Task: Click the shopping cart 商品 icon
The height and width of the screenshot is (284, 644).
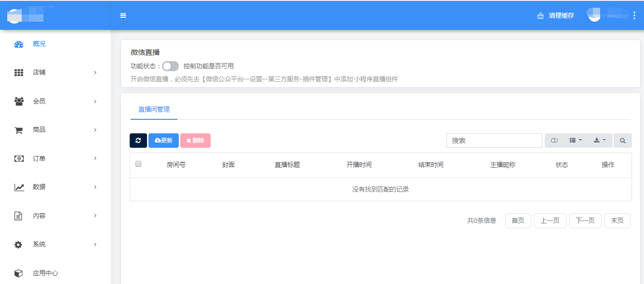Action: pyautogui.click(x=19, y=130)
